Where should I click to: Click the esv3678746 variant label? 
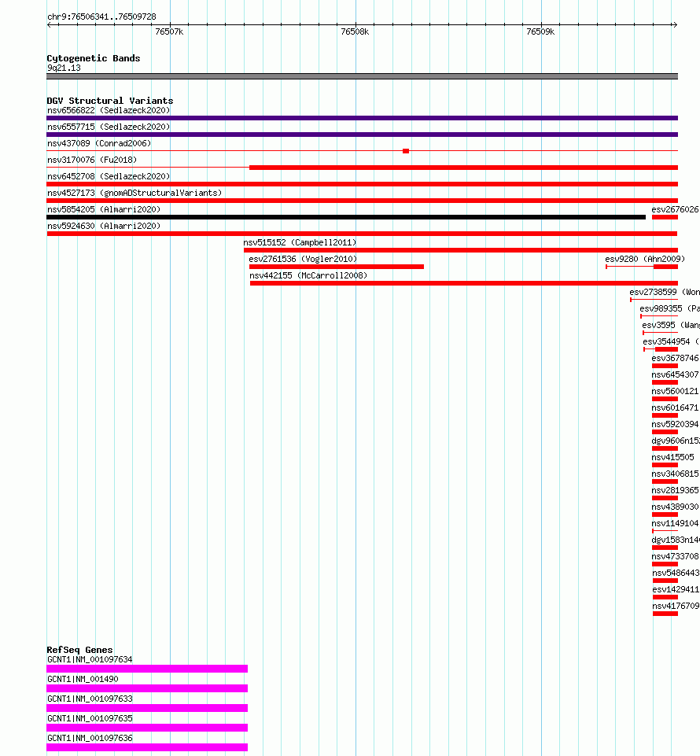(675, 358)
